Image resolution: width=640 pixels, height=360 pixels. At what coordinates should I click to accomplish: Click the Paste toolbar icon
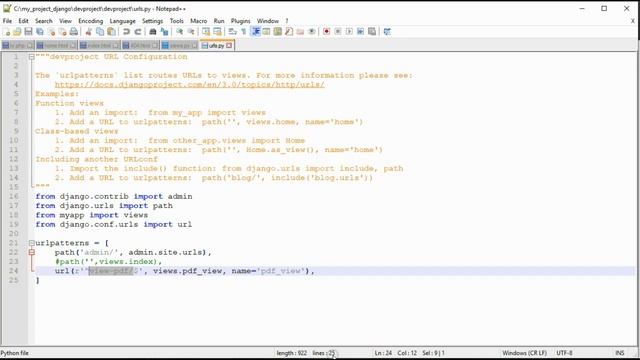pos(111,32)
